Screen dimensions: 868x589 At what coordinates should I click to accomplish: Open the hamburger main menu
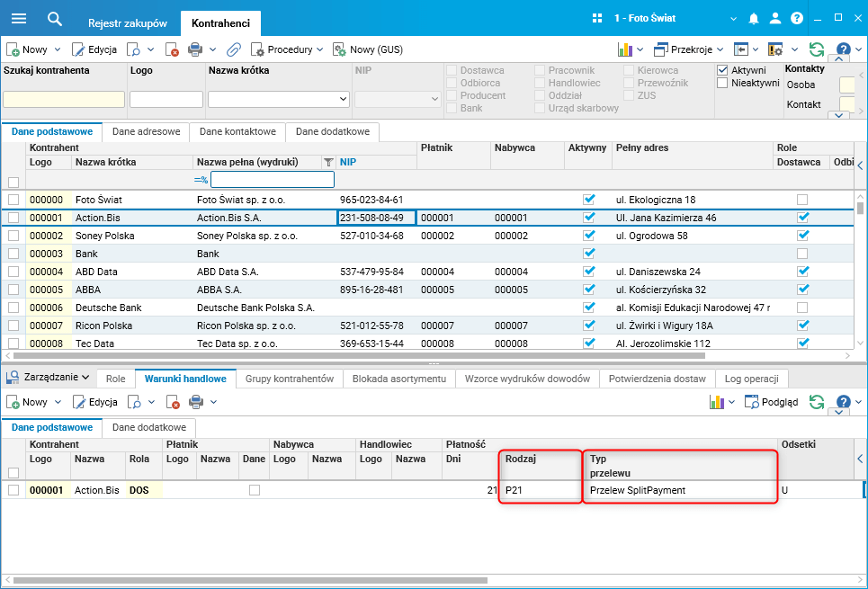(18, 19)
